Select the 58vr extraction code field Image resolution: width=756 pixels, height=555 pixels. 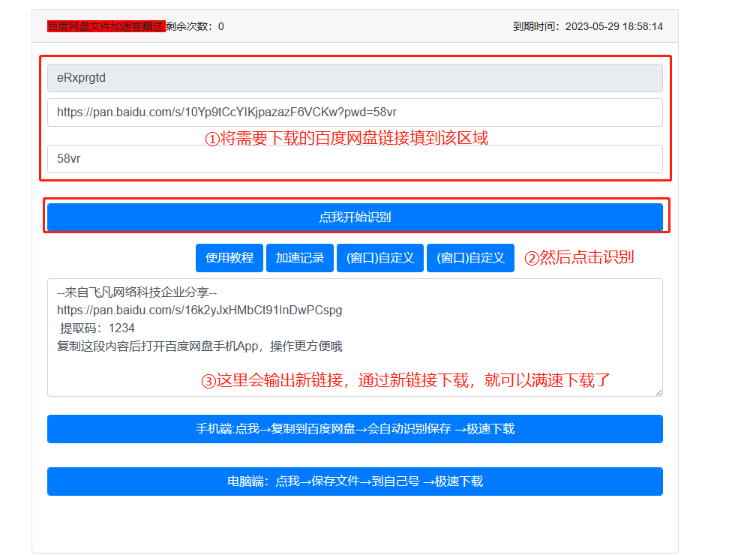coord(355,159)
